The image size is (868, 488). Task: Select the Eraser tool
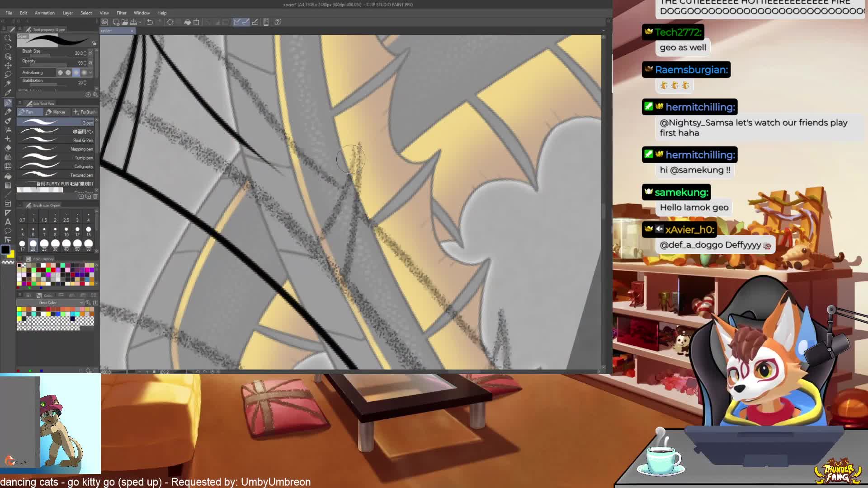pos(8,148)
